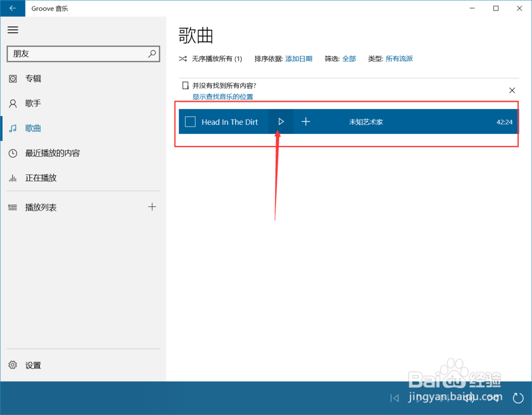Click the Head In The Dirt title
Screen dimensions: 532x415
click(x=230, y=122)
